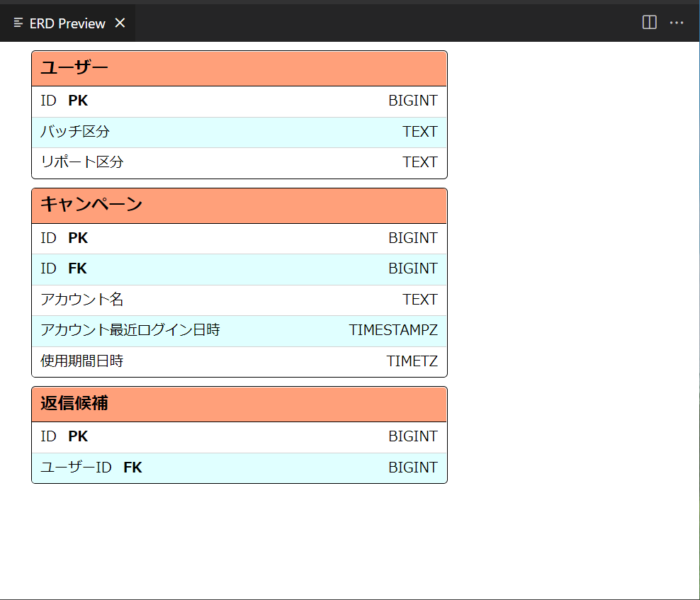Click the キャンペーン table title
Screen dimensions: 700x600
point(239,205)
